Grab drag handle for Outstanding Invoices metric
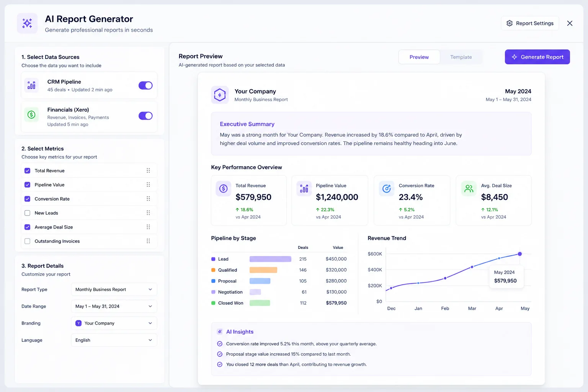The width and height of the screenshot is (588, 392). click(148, 241)
